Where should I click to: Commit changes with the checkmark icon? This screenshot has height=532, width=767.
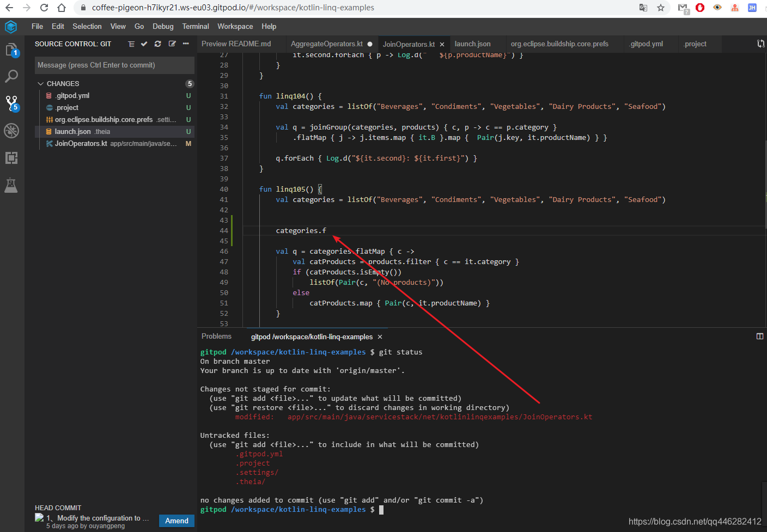point(144,44)
